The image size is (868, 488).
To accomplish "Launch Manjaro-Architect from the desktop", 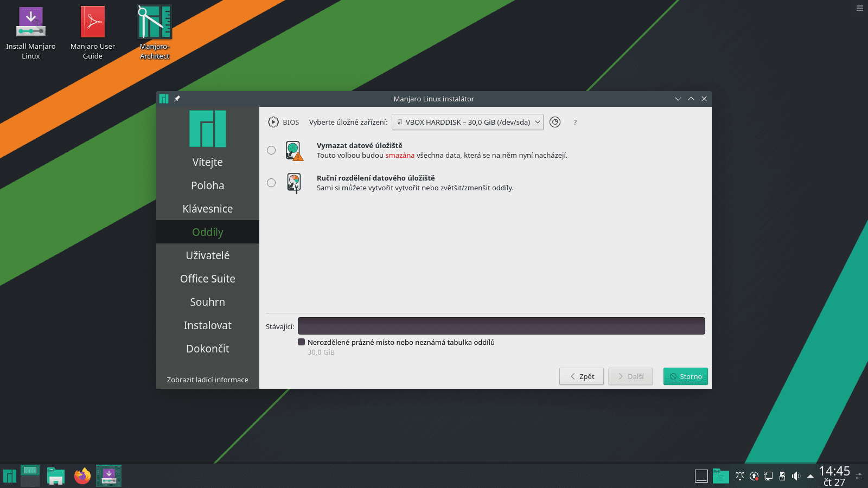I will point(154,24).
